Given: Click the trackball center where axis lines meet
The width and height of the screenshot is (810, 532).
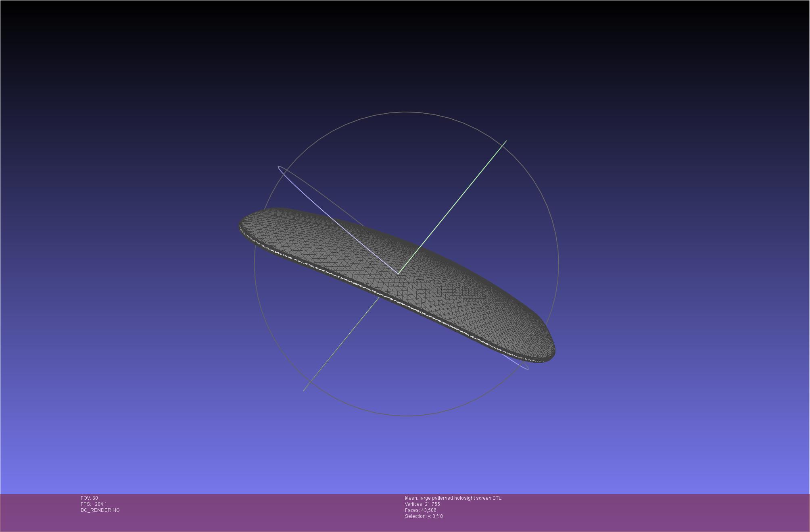Looking at the screenshot, I should pyautogui.click(x=399, y=274).
